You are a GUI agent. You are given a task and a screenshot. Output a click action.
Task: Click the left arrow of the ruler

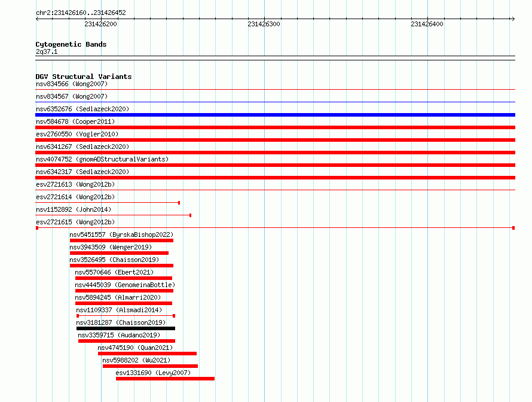pos(37,19)
